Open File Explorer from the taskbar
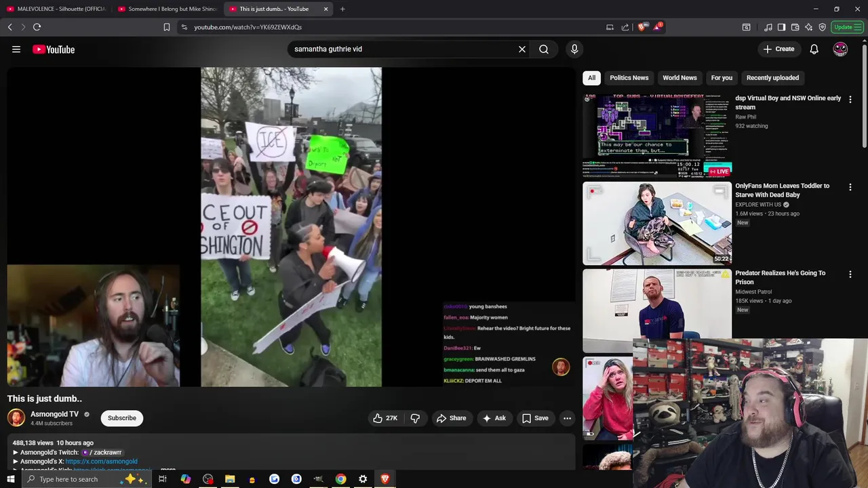 [x=230, y=479]
